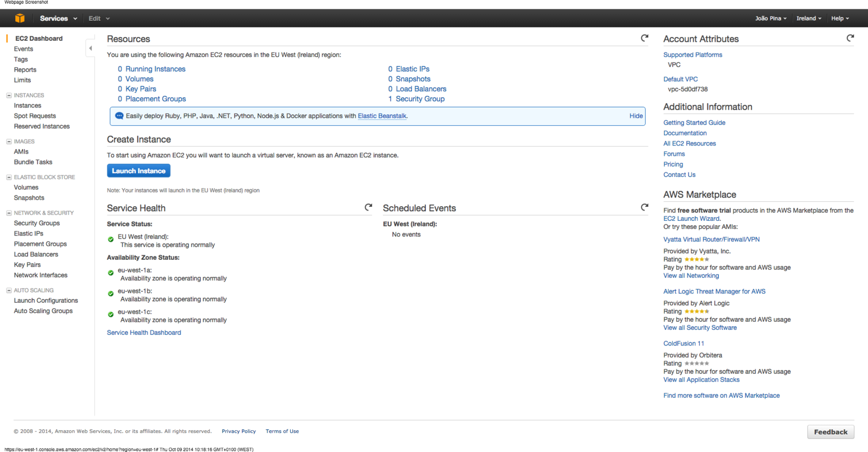
Task: Click the EU West (Ireland) green status icon
Action: point(111,239)
